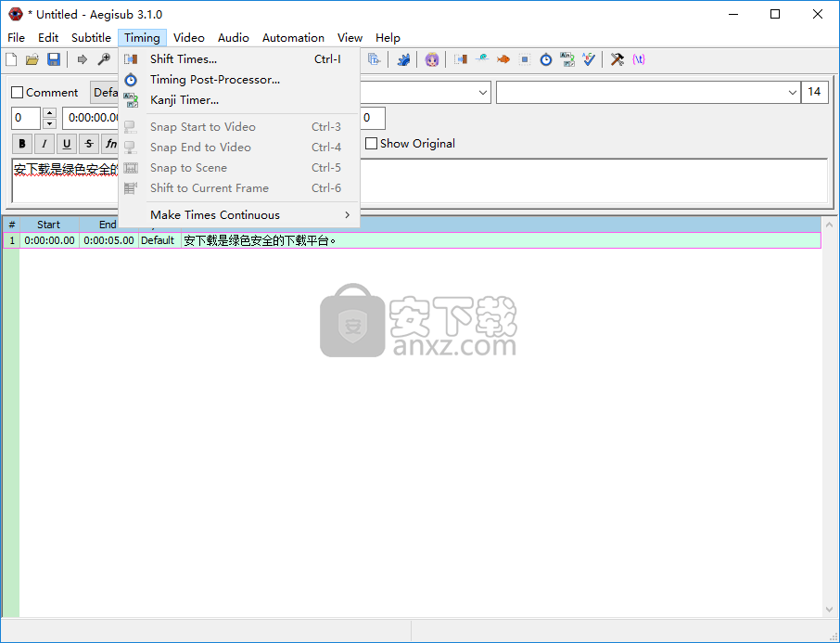Toggle strikeout formatting button
The height and width of the screenshot is (643, 840).
(x=89, y=144)
